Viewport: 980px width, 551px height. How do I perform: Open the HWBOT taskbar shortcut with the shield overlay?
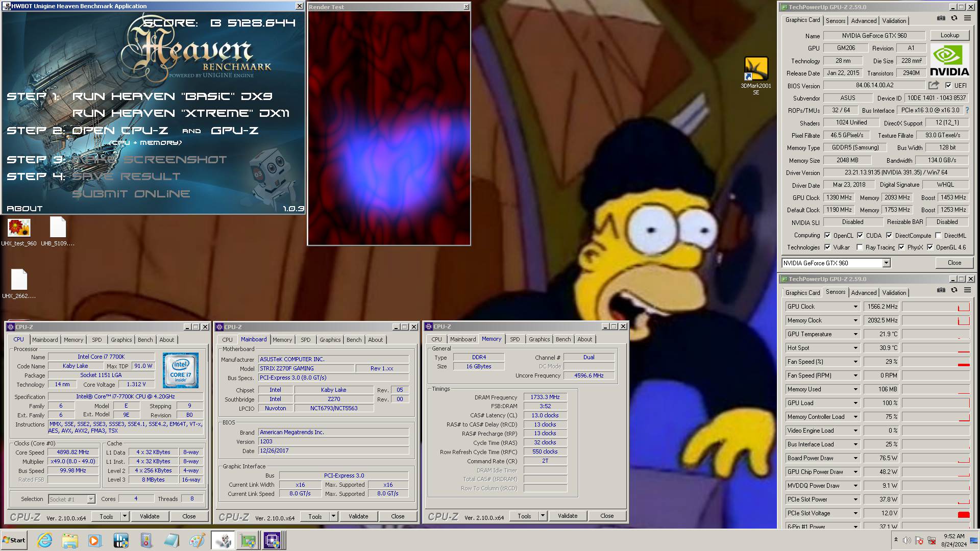click(x=121, y=540)
